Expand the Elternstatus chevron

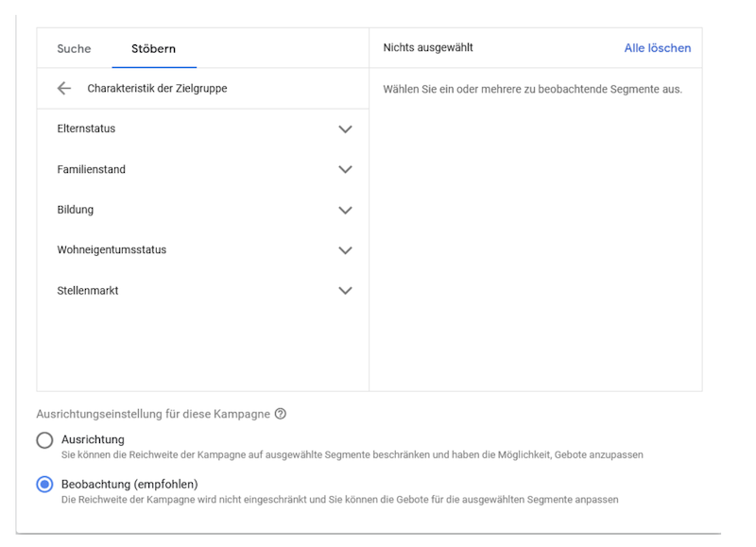[345, 129]
